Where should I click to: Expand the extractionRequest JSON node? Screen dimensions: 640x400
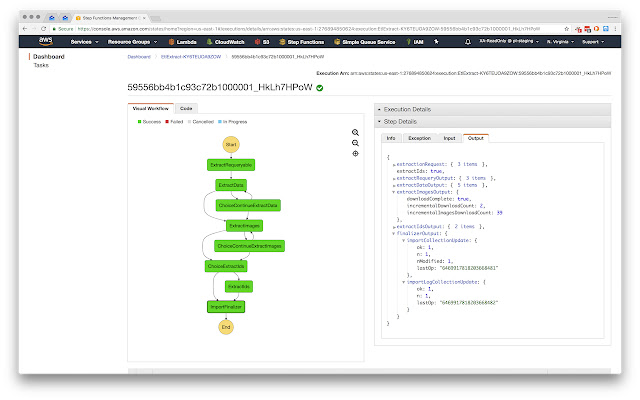point(393,162)
